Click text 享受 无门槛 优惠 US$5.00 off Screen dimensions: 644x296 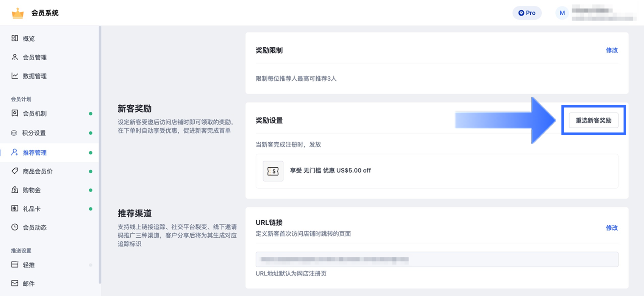click(x=330, y=170)
